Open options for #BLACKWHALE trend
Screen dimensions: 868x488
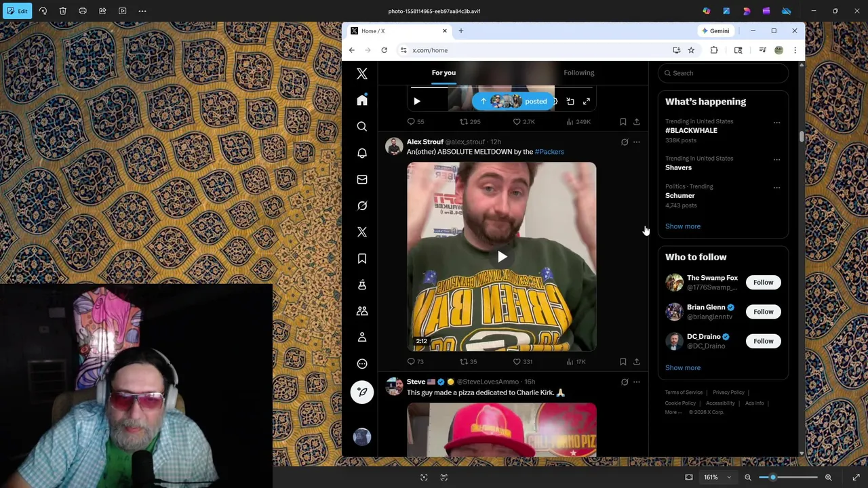coord(776,123)
